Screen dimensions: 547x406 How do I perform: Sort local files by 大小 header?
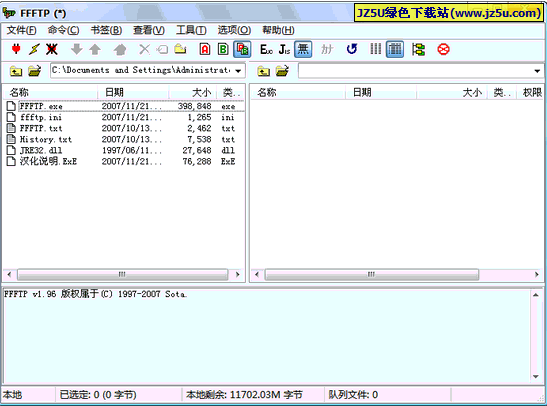(x=193, y=92)
